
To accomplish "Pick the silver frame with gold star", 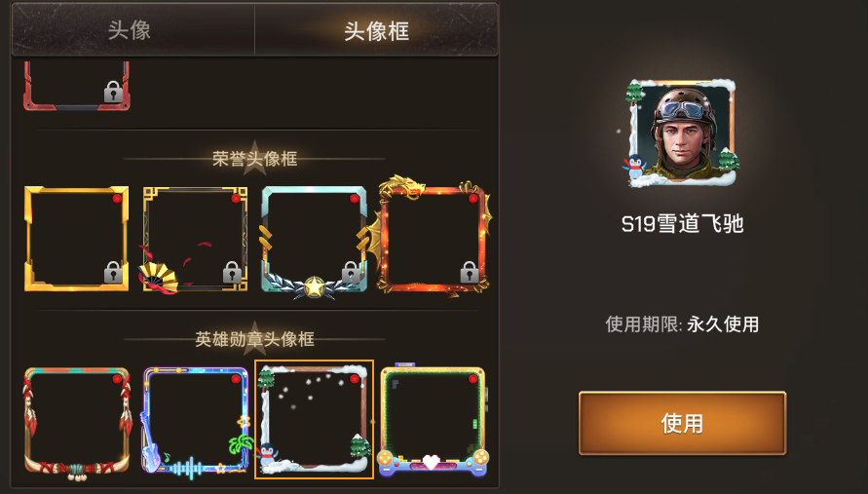I will point(314,242).
